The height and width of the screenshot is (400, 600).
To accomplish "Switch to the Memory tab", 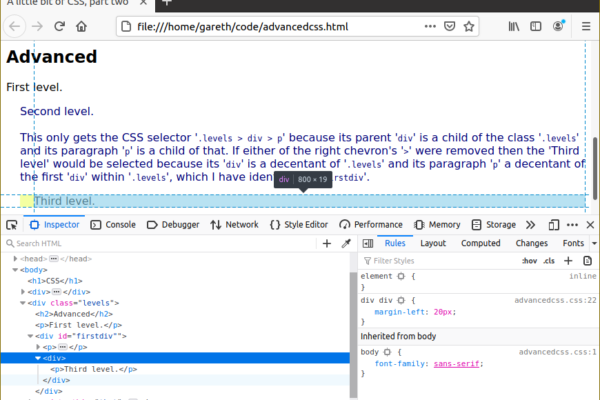I will coord(437,225).
